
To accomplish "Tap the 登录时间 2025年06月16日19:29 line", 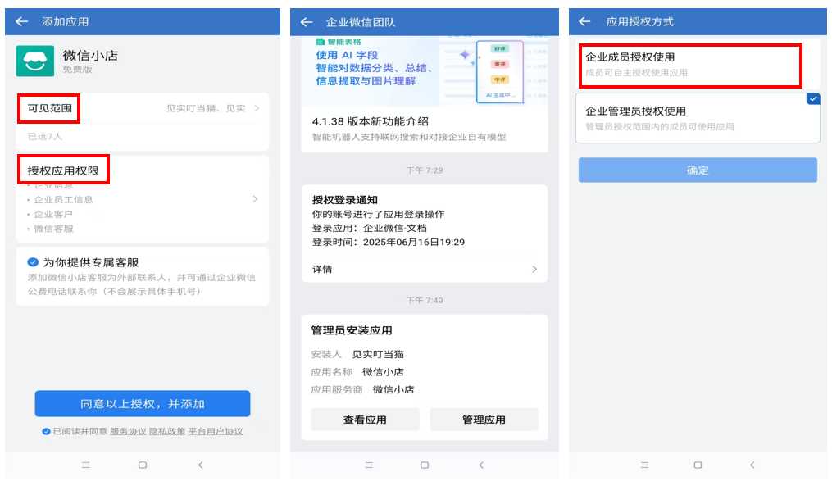I will [389, 242].
